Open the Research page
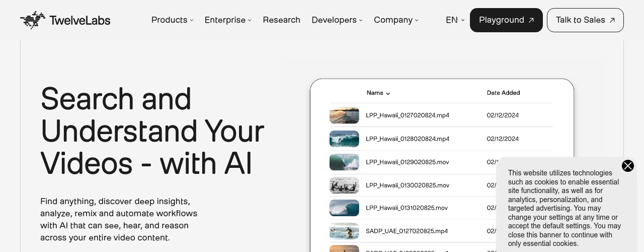The image size is (644, 252). pyautogui.click(x=282, y=20)
